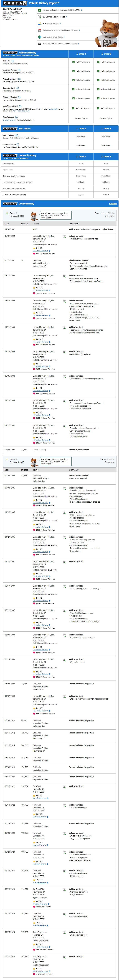Select Owner 1 column header in Additional History
Screen dimensions: 119x980
(x=81, y=54)
